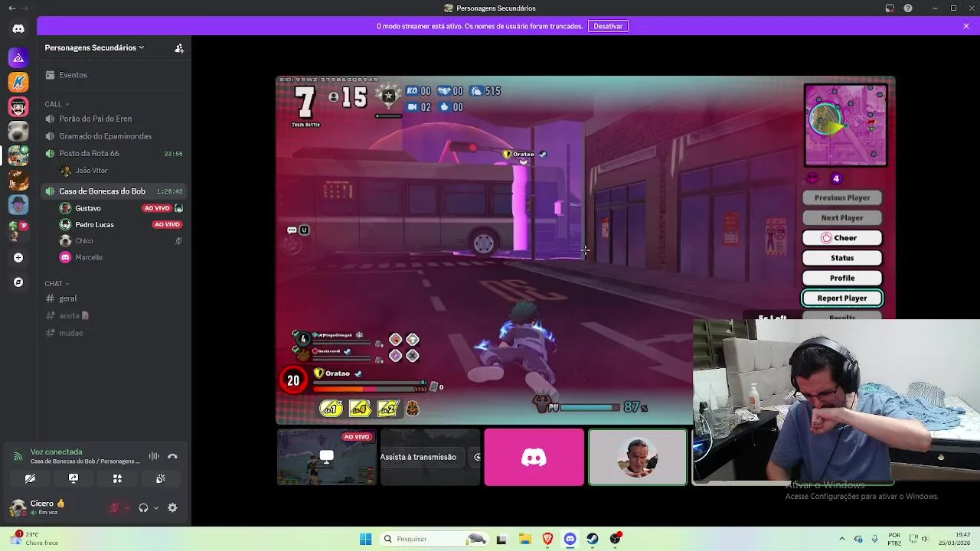Image resolution: width=980 pixels, height=551 pixels.
Task: Click the Cheer button in game stream
Action: point(842,238)
